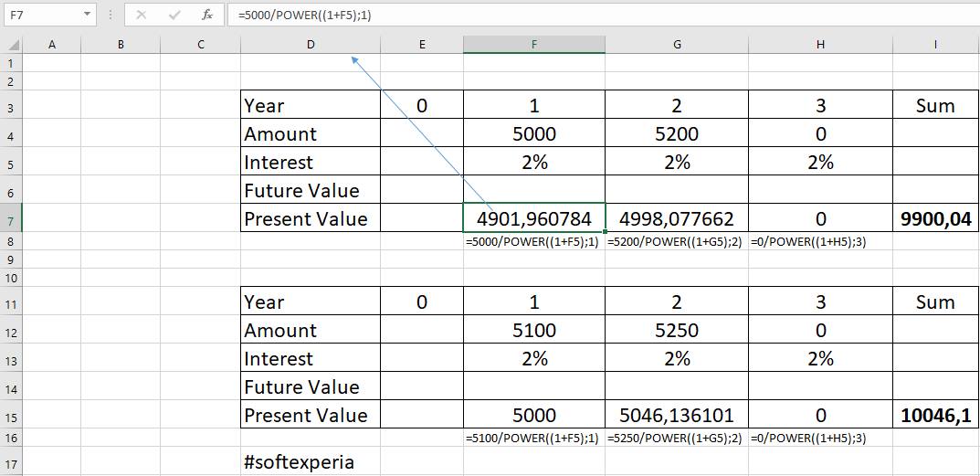980x476 pixels.
Task: Click the Insert Function fx icon
Action: tap(207, 15)
